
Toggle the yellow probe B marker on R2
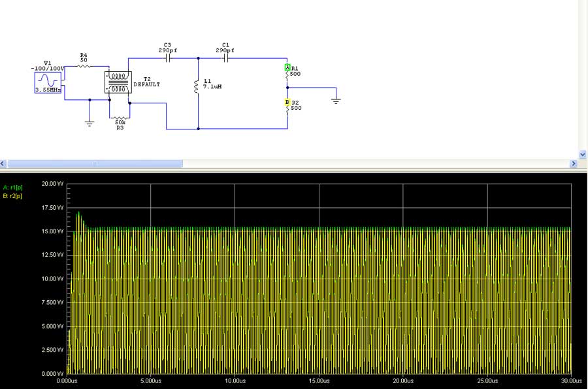(x=286, y=102)
